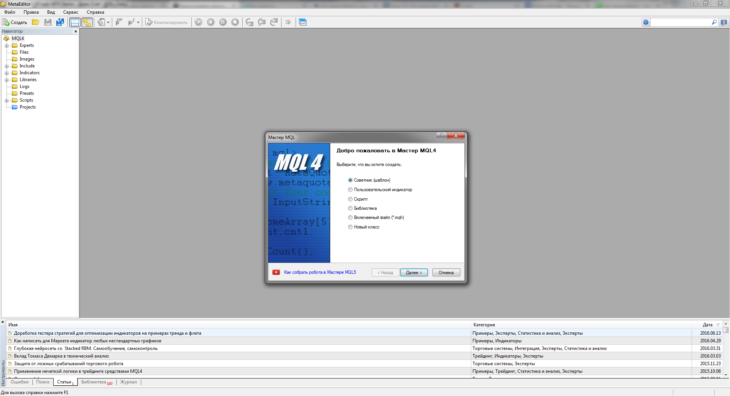Expand the Scripts folder
The height and width of the screenshot is (396, 730).
click(x=7, y=100)
